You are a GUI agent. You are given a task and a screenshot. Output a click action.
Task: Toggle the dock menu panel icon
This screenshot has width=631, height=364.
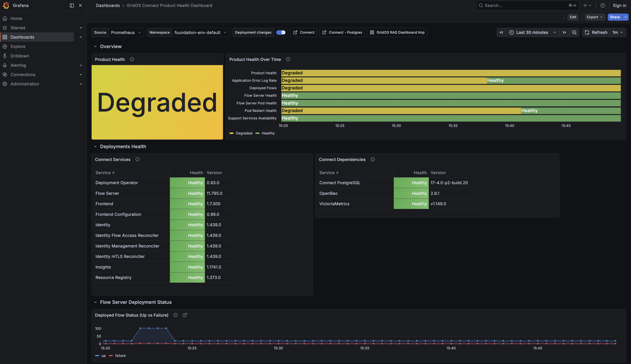(72, 5)
